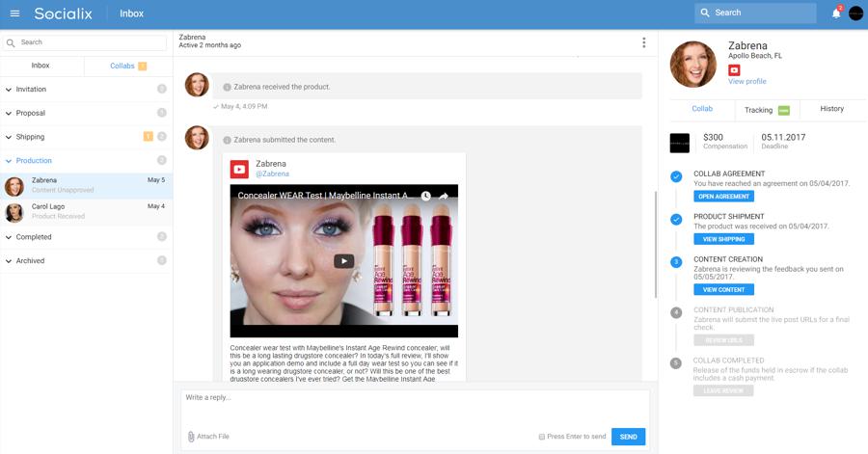The width and height of the screenshot is (868, 454).
Task: Click the search magnifier icon in top bar
Action: pos(705,13)
